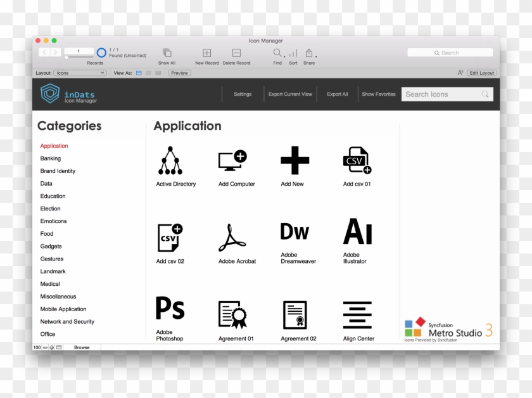Select the Agreement 01 icon
The height and width of the screenshot is (398, 532).
click(232, 315)
